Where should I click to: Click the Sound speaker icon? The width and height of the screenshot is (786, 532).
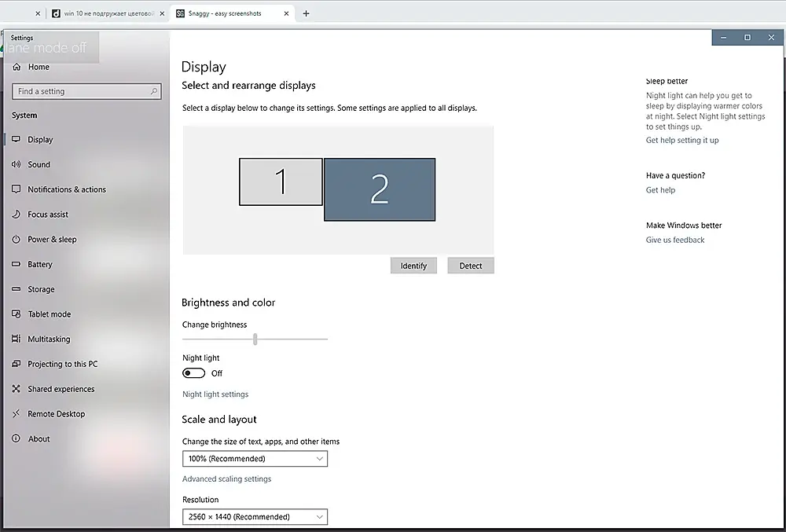click(x=16, y=164)
